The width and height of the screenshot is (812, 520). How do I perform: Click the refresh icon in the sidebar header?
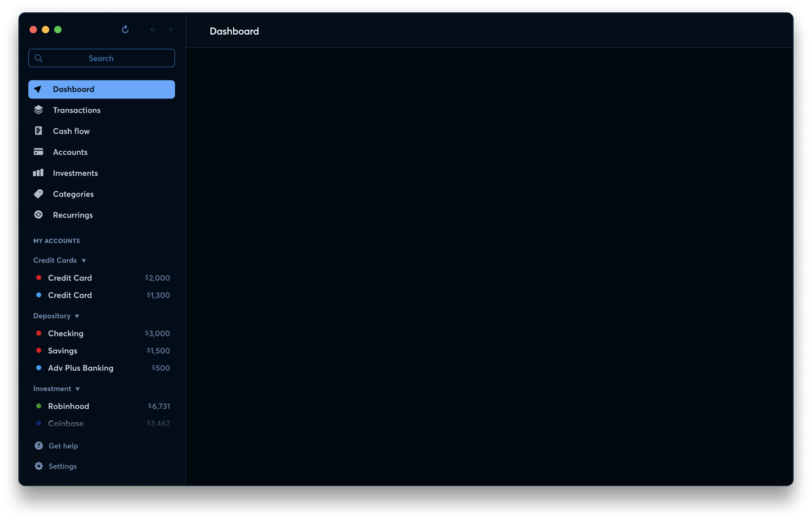pyautogui.click(x=125, y=30)
